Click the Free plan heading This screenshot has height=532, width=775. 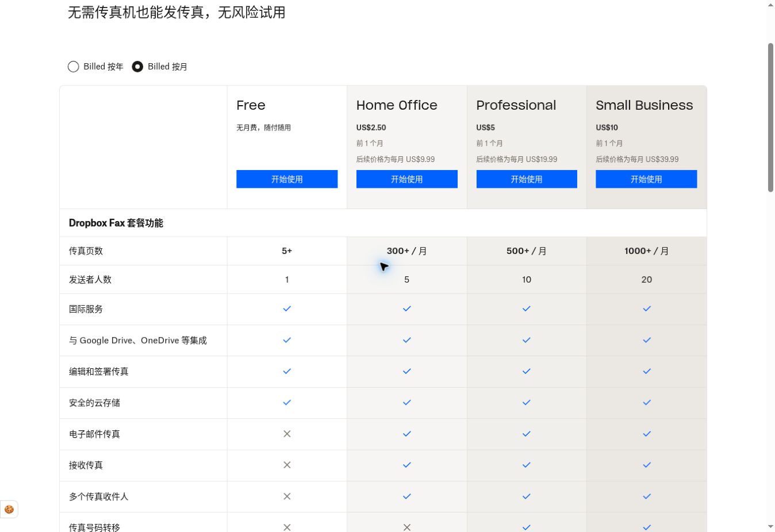point(251,105)
